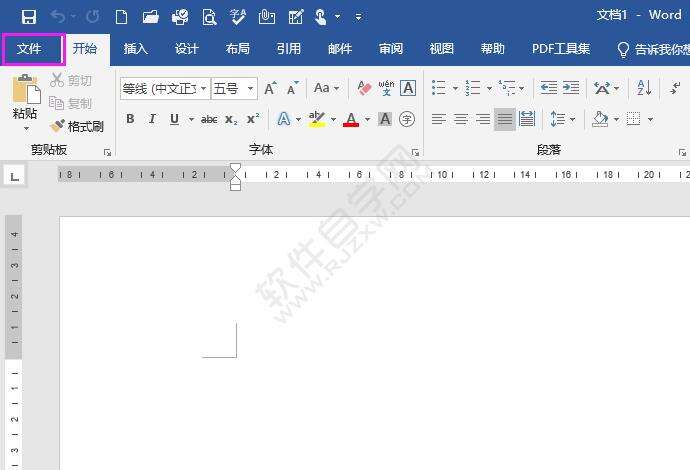
Task: Open the PDF工具集 tab
Action: (x=561, y=48)
